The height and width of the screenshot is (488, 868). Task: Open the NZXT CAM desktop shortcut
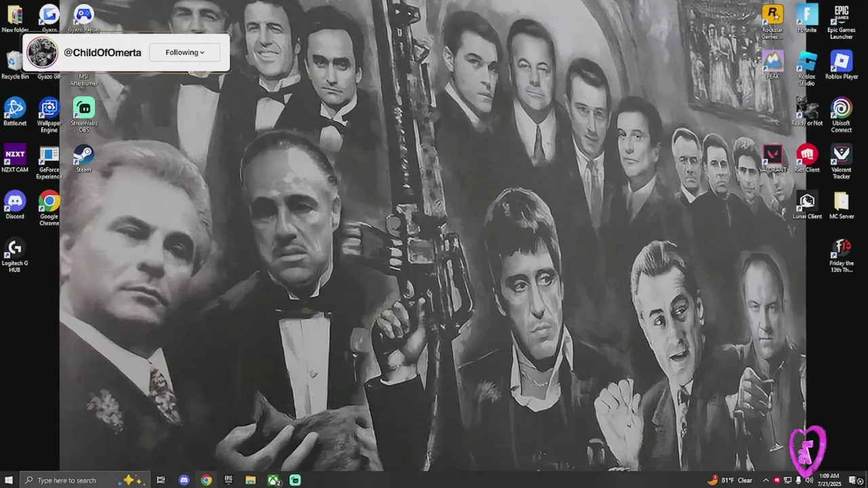[x=15, y=159]
